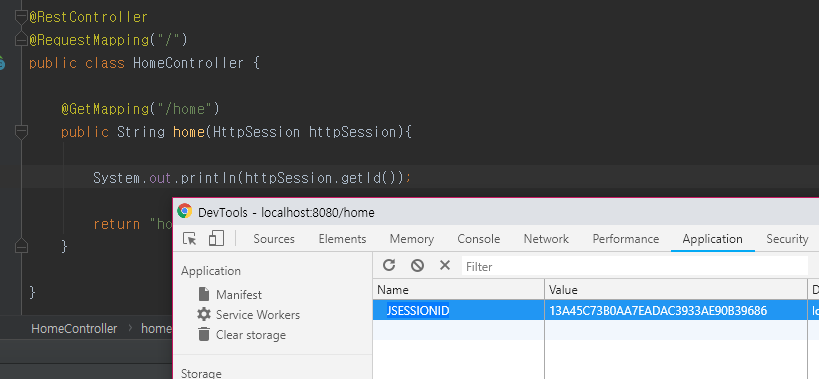This screenshot has height=379, width=819.
Task: Click the HomeController breadcrumb
Action: [74, 328]
